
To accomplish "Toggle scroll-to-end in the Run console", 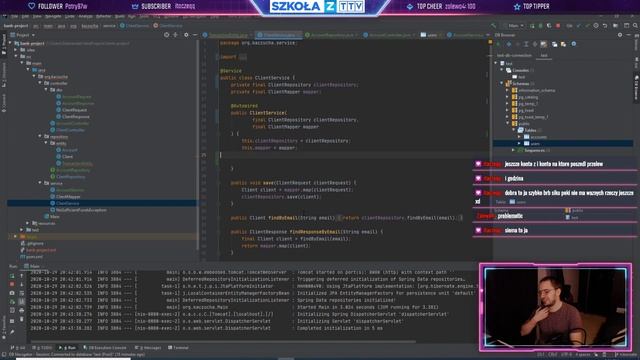I will [22, 301].
